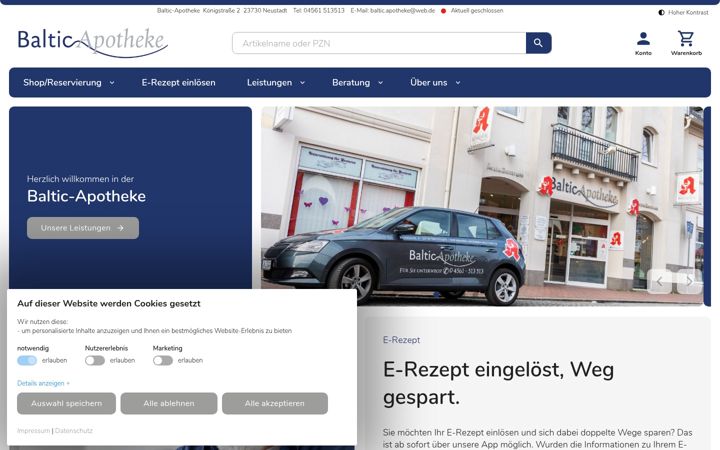
Task: Click the E-Rezept label above the heading
Action: pos(401,340)
